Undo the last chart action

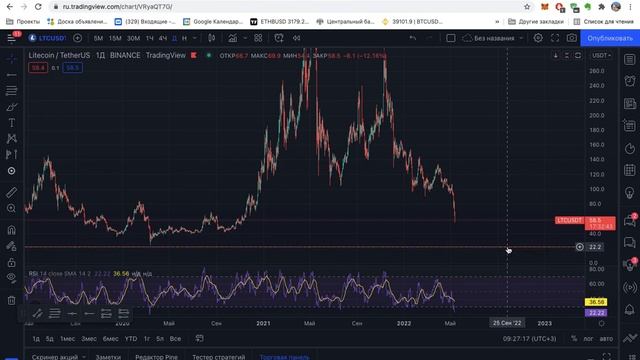tap(413, 38)
